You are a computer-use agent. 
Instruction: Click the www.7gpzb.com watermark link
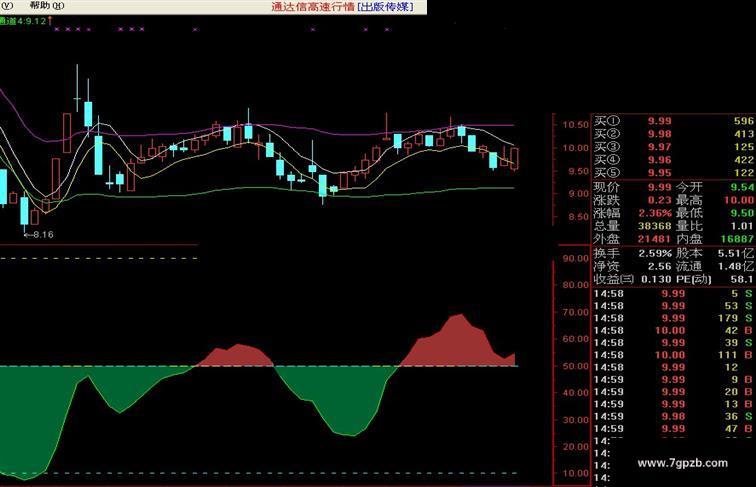click(x=682, y=463)
